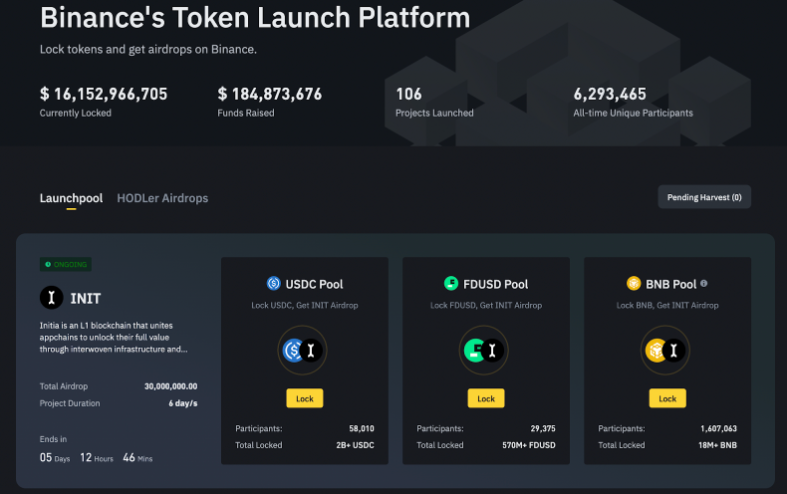This screenshot has height=494, width=787.
Task: Click the Ends in countdown timer
Action: coord(96,457)
